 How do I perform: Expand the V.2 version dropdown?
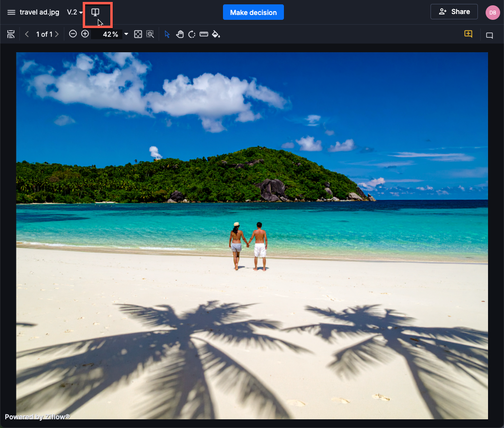[x=75, y=12]
